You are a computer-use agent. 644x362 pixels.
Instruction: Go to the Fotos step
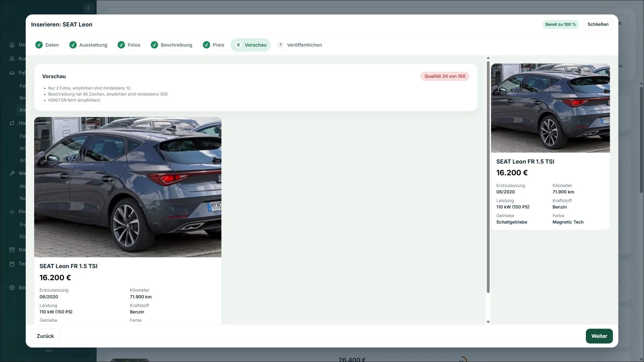tap(129, 45)
